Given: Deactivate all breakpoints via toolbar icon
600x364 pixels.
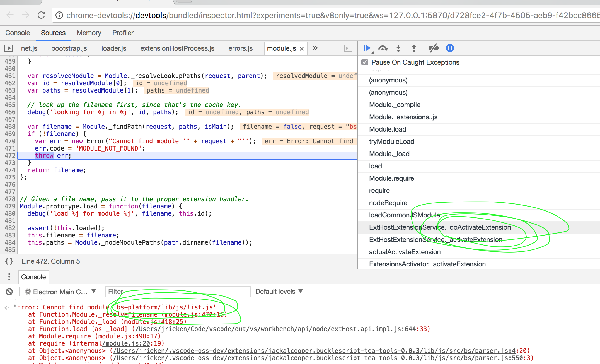Looking at the screenshot, I should pos(434,48).
